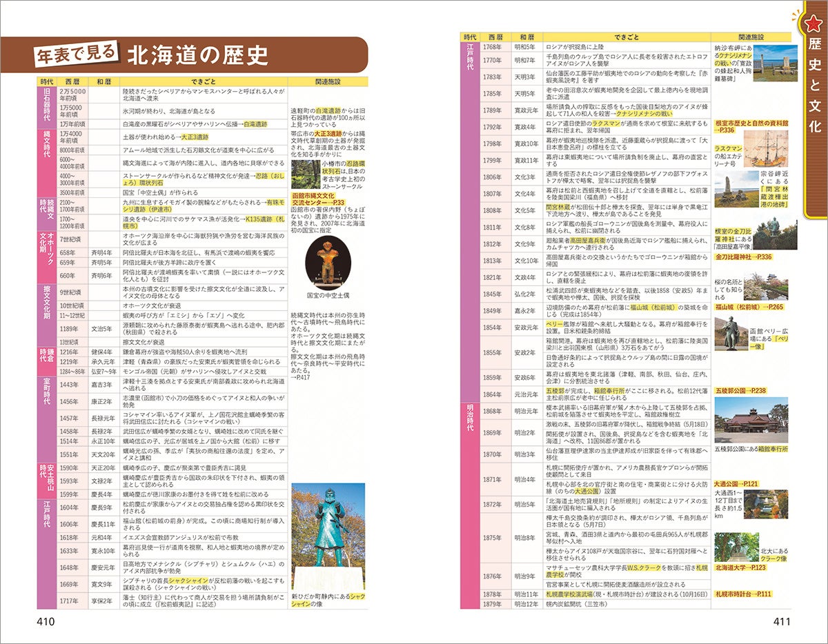Open the 金刀比羅神社→P.336 link
The width and height of the screenshot is (828, 644).
click(744, 255)
